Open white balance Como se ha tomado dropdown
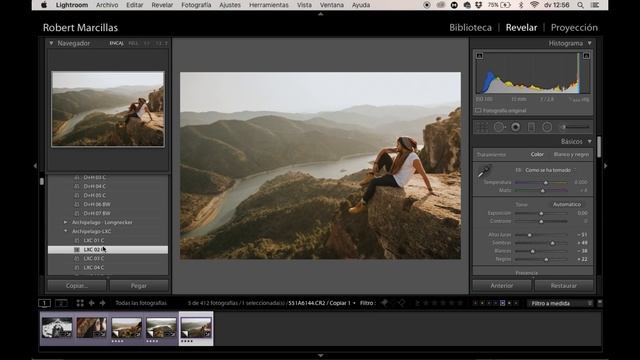Screen dimensions: 640x360 pos(550,170)
